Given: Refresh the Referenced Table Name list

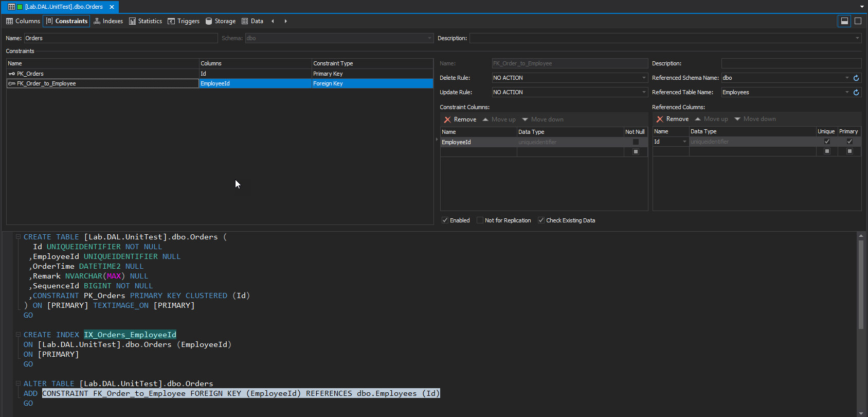Looking at the screenshot, I should point(856,92).
